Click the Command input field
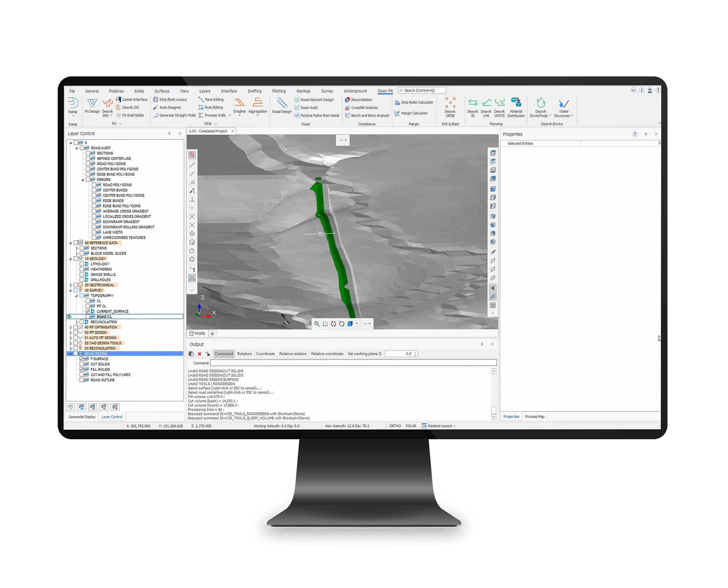Viewport: 728px width, 588px height. [x=353, y=363]
